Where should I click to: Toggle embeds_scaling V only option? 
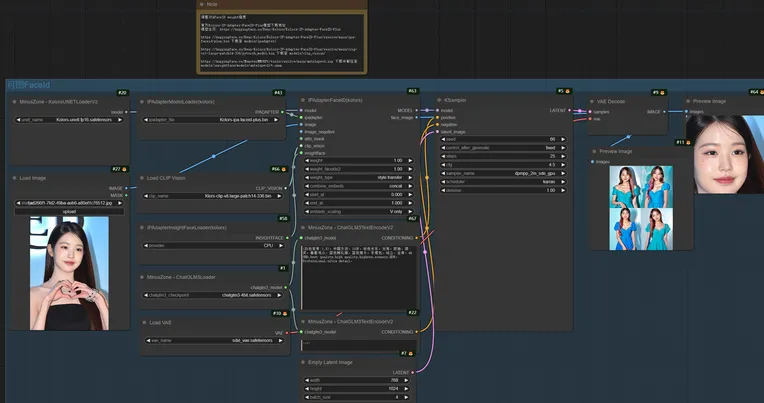pyautogui.click(x=358, y=212)
